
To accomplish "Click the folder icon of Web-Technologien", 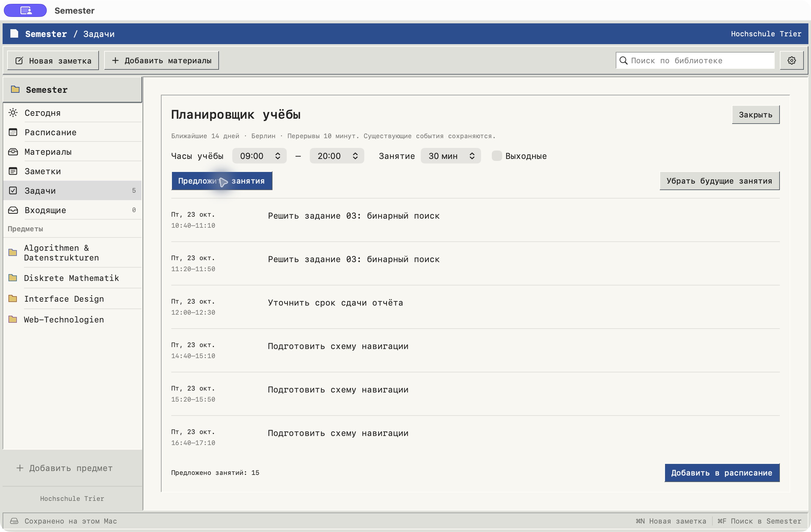I will pyautogui.click(x=13, y=320).
